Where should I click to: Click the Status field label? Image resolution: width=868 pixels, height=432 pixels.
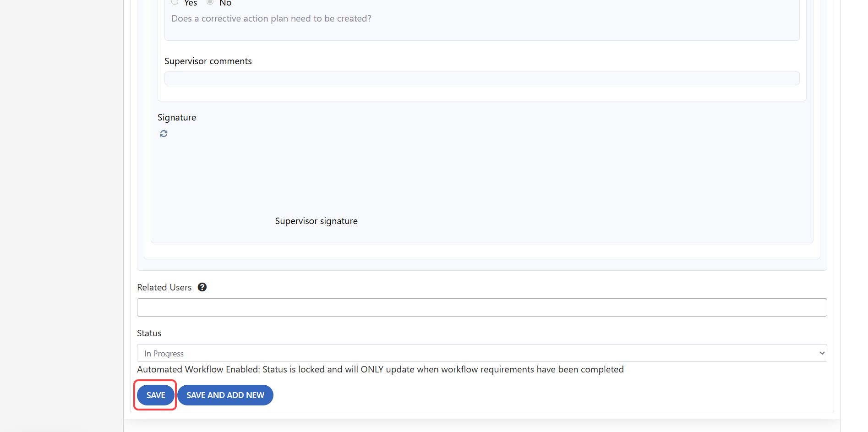coord(149,334)
